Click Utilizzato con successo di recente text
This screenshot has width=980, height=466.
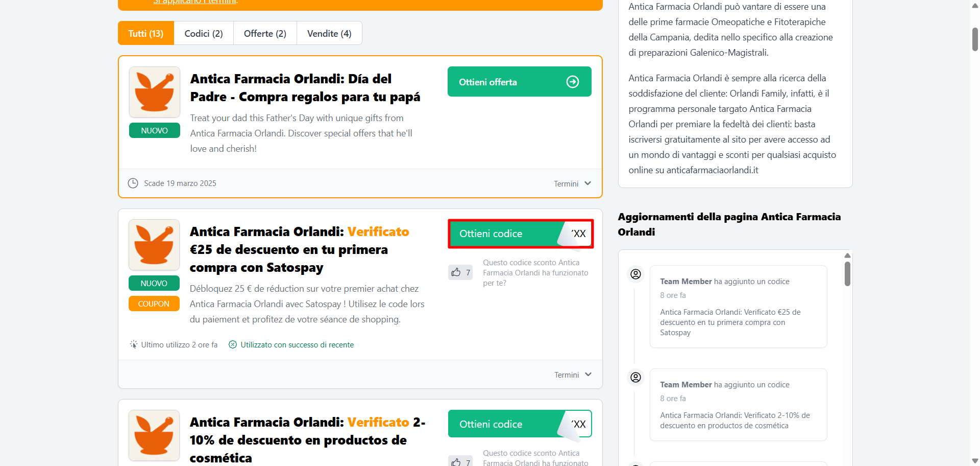coord(297,345)
